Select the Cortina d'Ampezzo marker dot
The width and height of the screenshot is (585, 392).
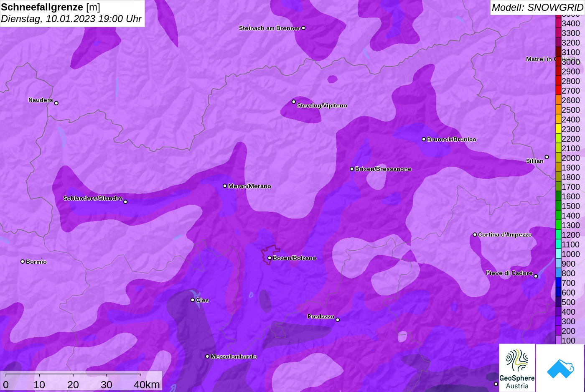[475, 234]
